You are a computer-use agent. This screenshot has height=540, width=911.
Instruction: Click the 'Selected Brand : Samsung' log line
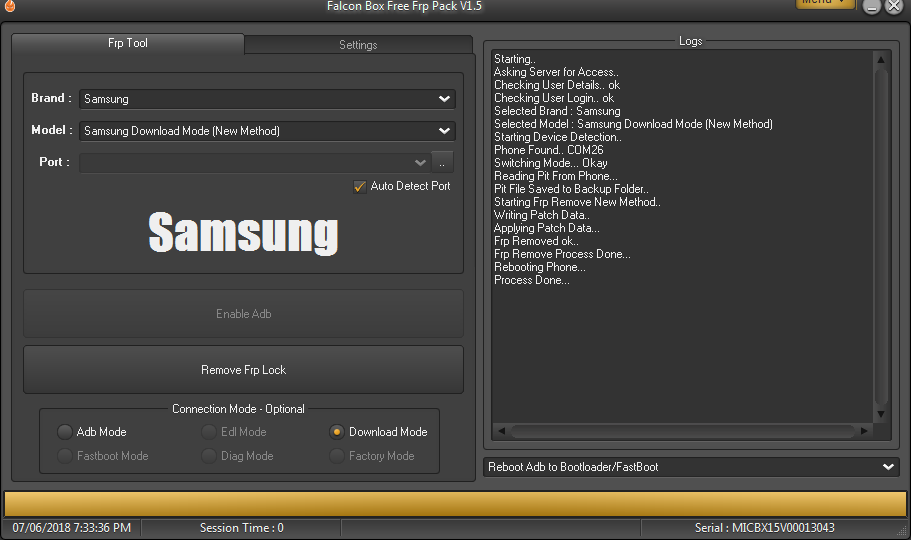[557, 111]
